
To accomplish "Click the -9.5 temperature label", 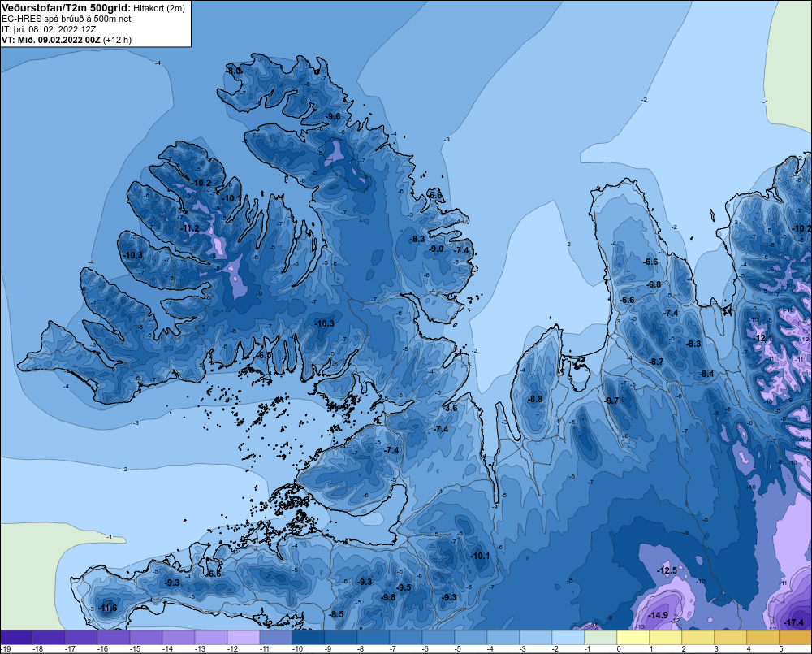I will (404, 587).
